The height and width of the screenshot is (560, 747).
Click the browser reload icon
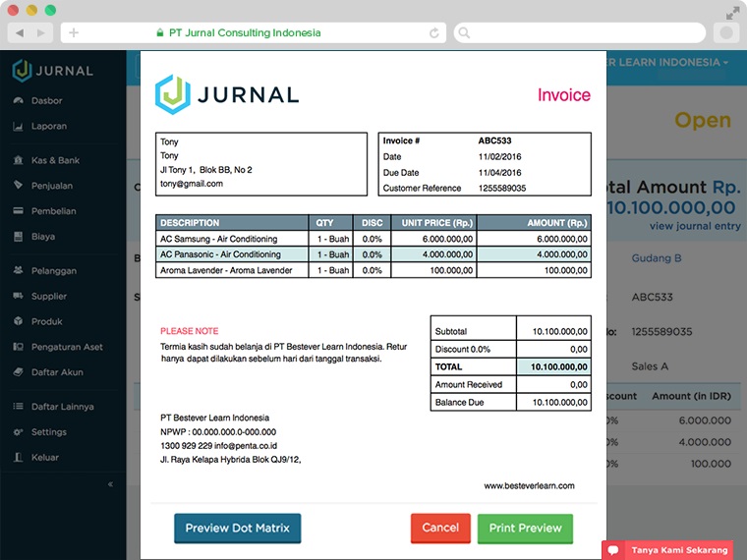coord(434,32)
